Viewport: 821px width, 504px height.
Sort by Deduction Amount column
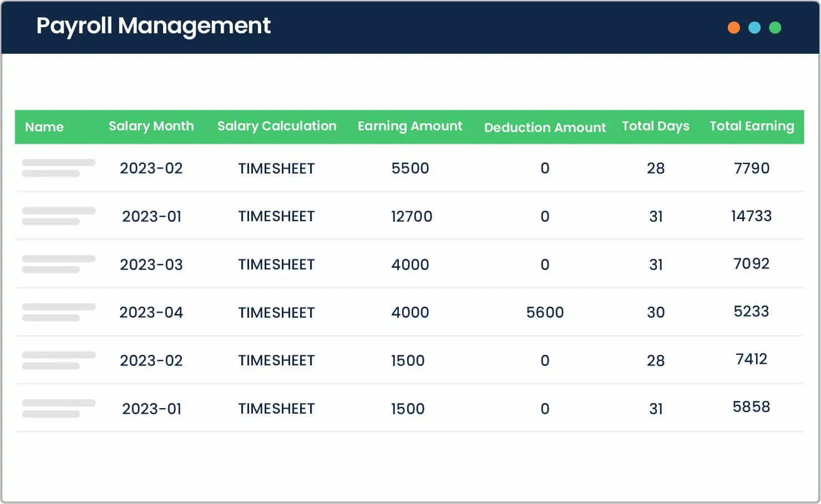point(545,128)
